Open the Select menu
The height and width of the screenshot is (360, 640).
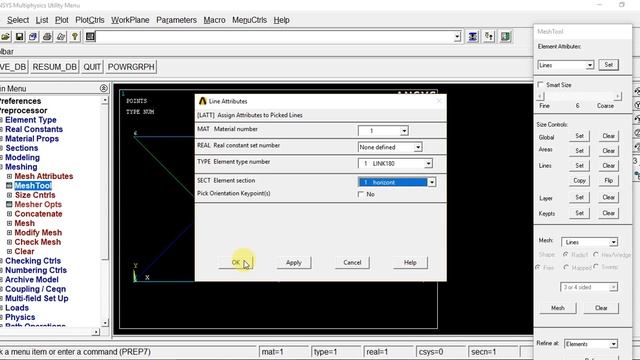point(18,20)
